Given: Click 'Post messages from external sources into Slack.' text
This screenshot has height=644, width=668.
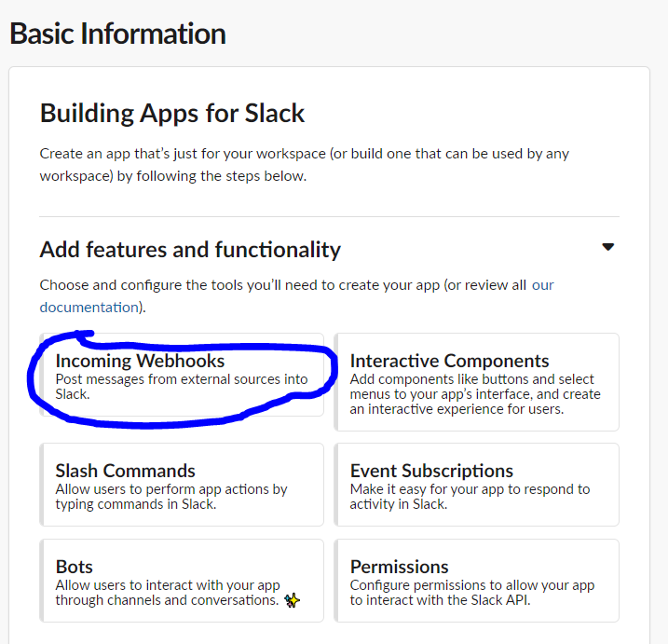Looking at the screenshot, I should (x=182, y=387).
